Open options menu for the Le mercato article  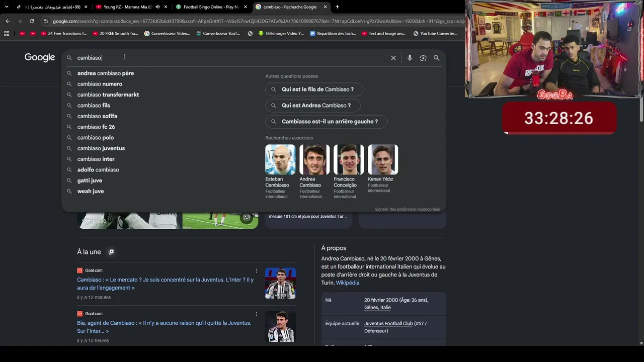click(x=256, y=270)
